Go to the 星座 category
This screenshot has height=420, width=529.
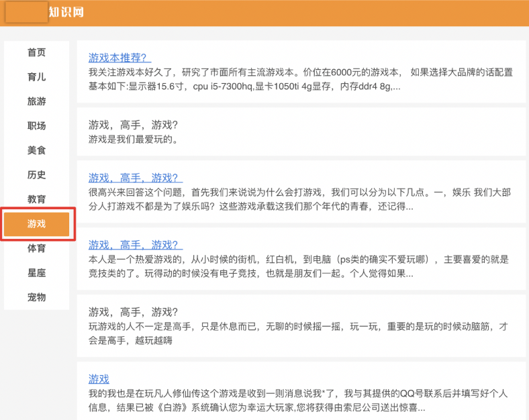click(36, 272)
